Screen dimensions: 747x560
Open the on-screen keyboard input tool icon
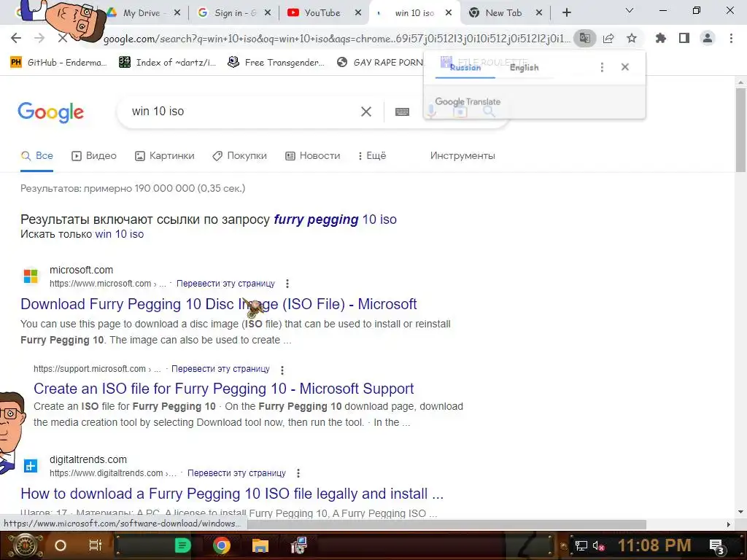402,112
